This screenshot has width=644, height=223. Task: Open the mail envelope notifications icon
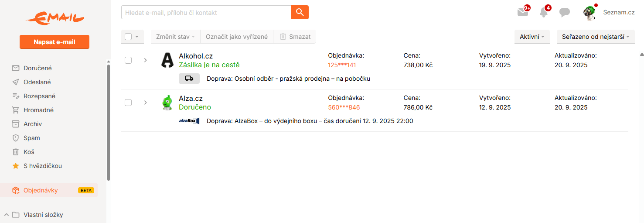click(x=523, y=12)
